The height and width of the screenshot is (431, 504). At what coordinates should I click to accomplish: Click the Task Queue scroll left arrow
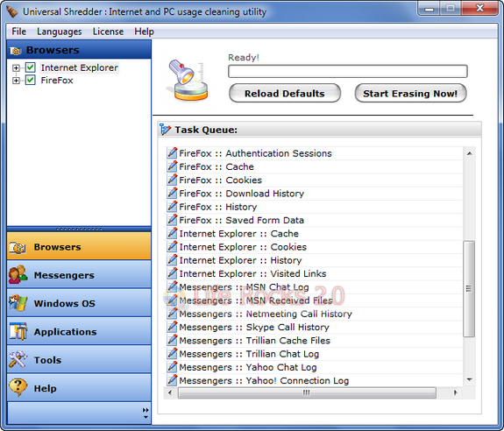pyautogui.click(x=170, y=392)
